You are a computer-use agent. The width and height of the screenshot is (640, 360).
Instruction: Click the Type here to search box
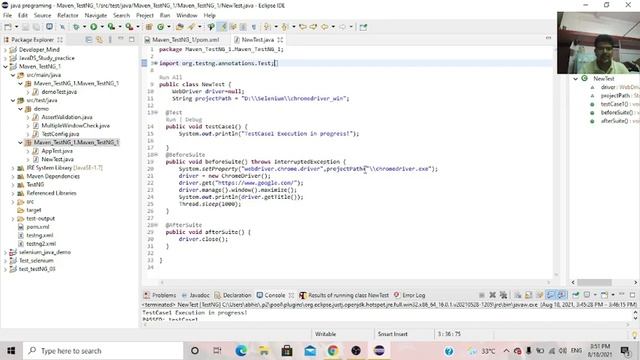tap(103, 351)
